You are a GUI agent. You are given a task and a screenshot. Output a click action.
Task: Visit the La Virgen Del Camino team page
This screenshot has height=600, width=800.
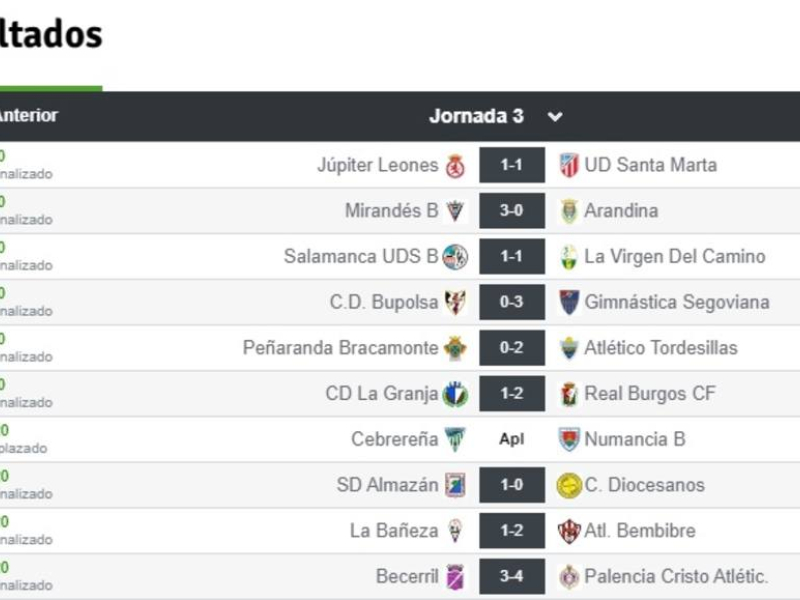click(x=674, y=256)
